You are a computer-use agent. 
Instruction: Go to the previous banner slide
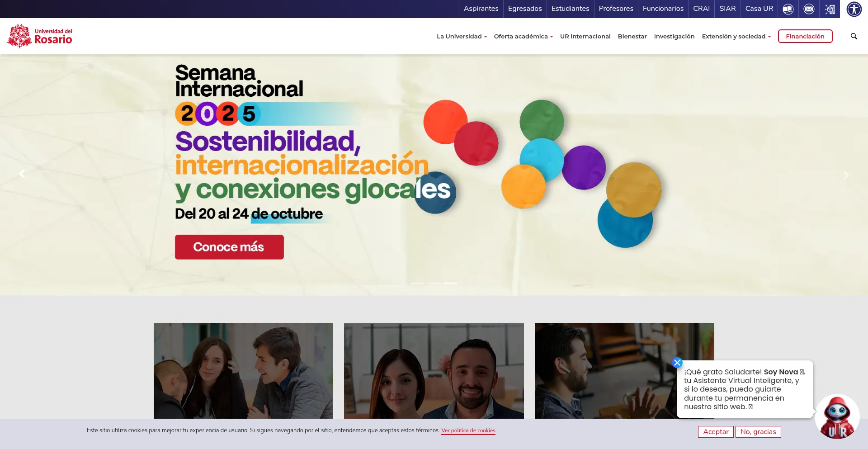click(x=22, y=174)
